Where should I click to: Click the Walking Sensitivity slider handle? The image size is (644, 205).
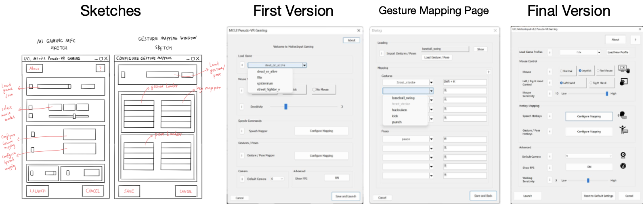pyautogui.click(x=588, y=180)
